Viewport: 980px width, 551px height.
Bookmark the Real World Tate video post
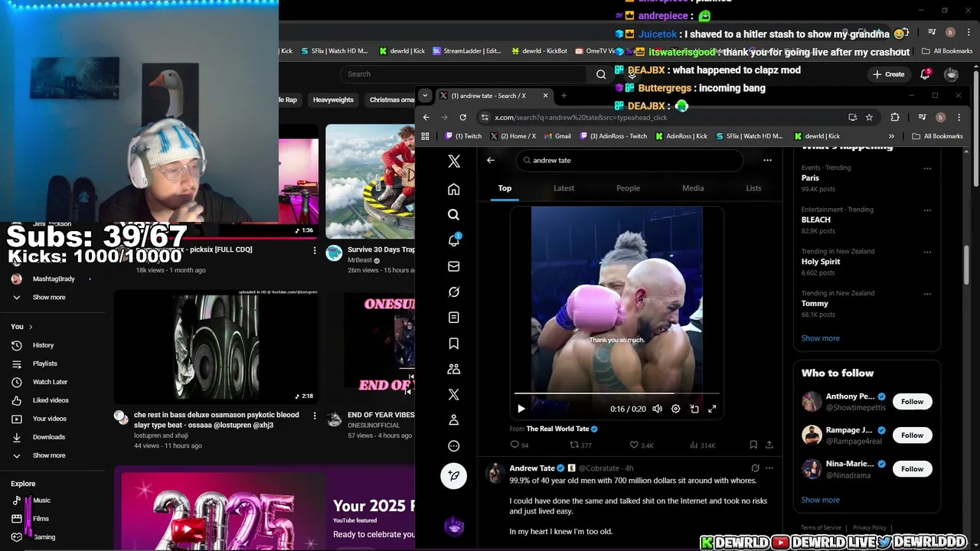753,445
